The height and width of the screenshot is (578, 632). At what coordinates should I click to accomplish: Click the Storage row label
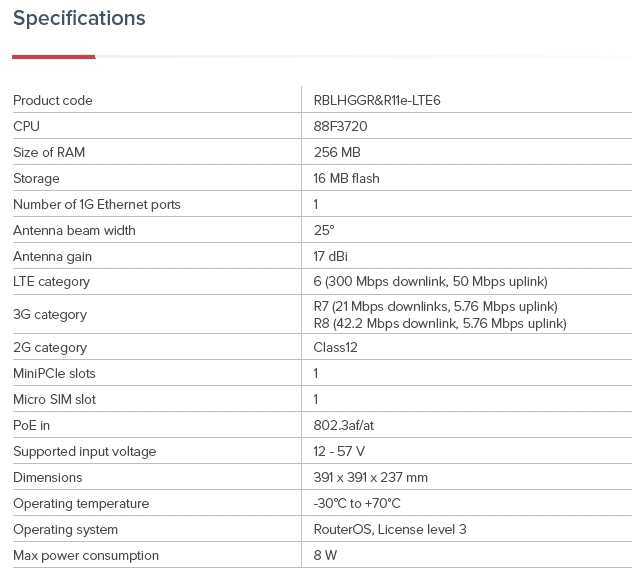click(36, 178)
